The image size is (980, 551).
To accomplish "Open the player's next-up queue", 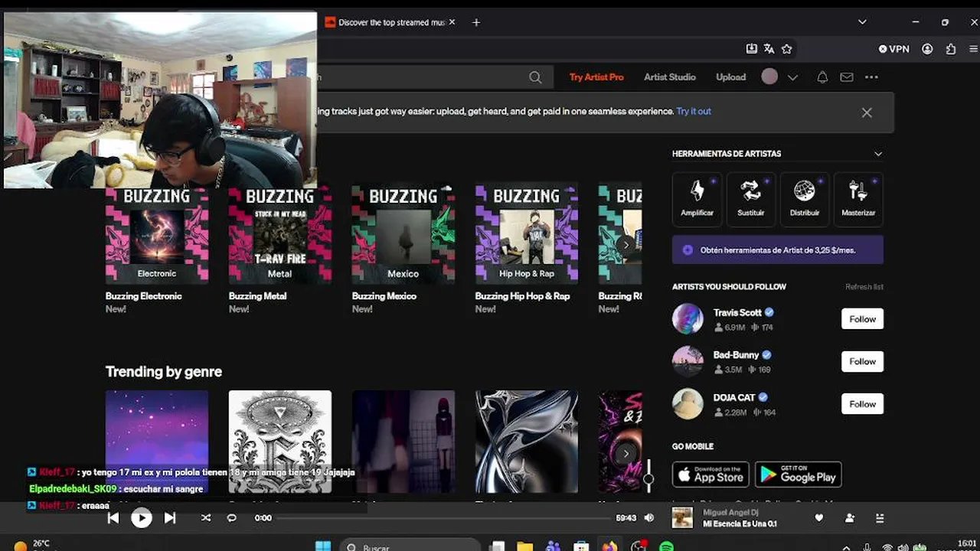I will click(x=880, y=518).
